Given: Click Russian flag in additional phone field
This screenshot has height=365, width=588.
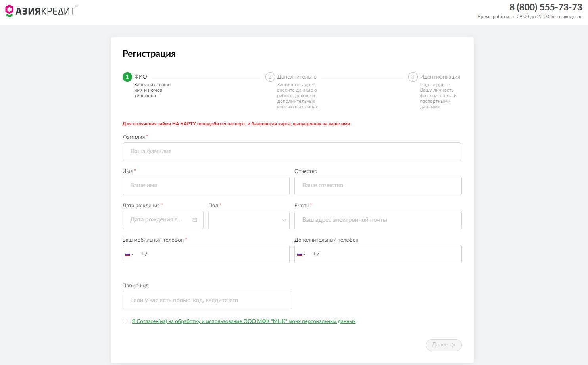Looking at the screenshot, I should coord(300,254).
